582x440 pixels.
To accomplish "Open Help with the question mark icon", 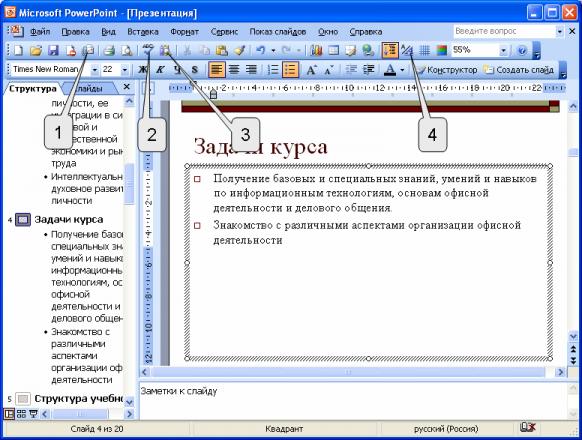I will 522,50.
